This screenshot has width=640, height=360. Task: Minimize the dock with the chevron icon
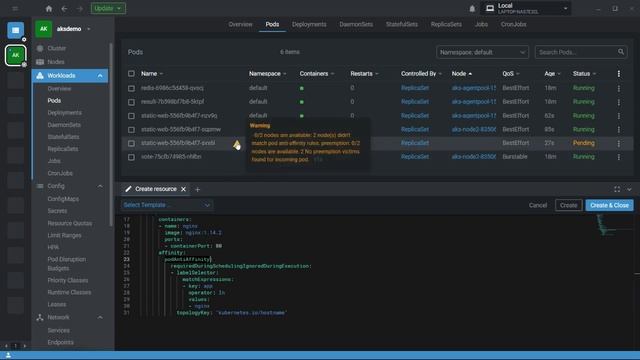[629, 189]
